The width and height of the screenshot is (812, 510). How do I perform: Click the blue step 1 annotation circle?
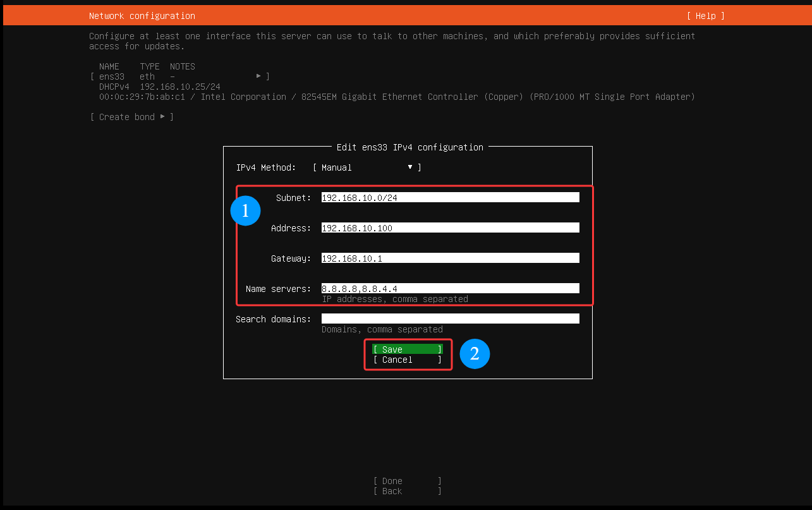[x=245, y=212]
